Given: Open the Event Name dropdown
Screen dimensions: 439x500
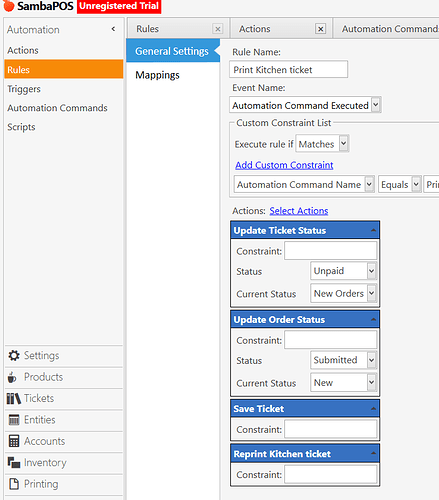Looking at the screenshot, I should (375, 105).
